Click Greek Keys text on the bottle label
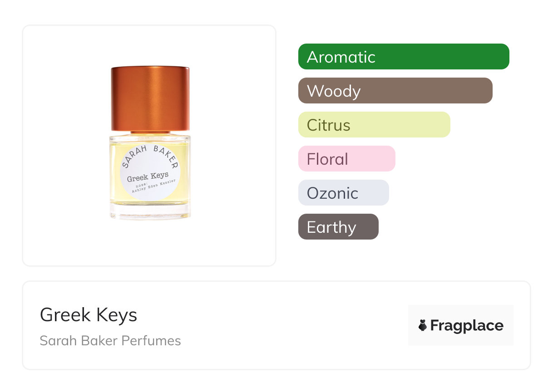553x392 pixels. coord(148,176)
